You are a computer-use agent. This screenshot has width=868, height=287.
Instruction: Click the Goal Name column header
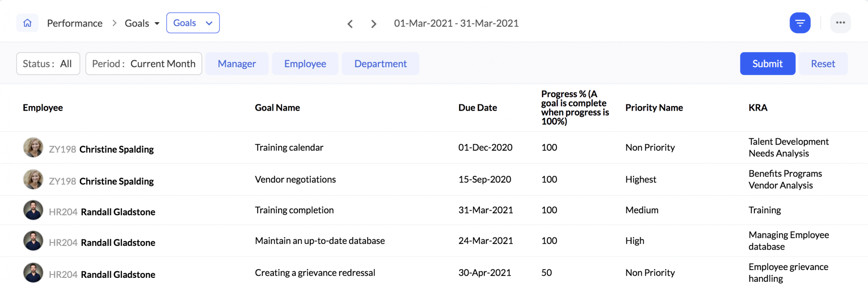[277, 108]
